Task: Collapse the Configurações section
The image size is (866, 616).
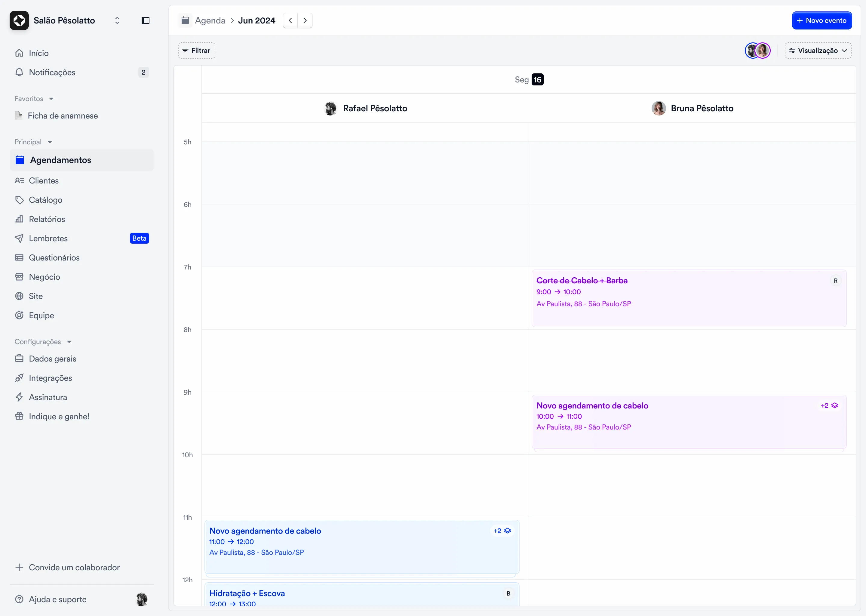Action: [x=43, y=342]
